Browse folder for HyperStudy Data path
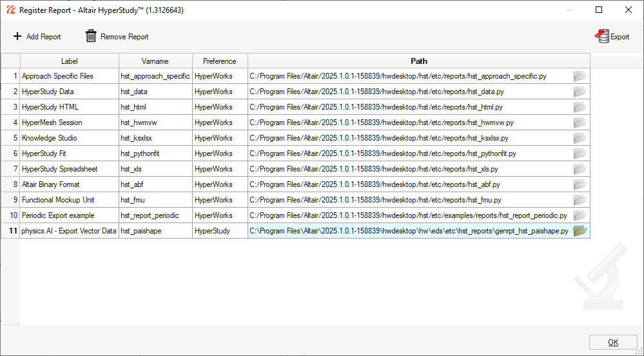Viewport: 644px width, 356px height. [580, 92]
